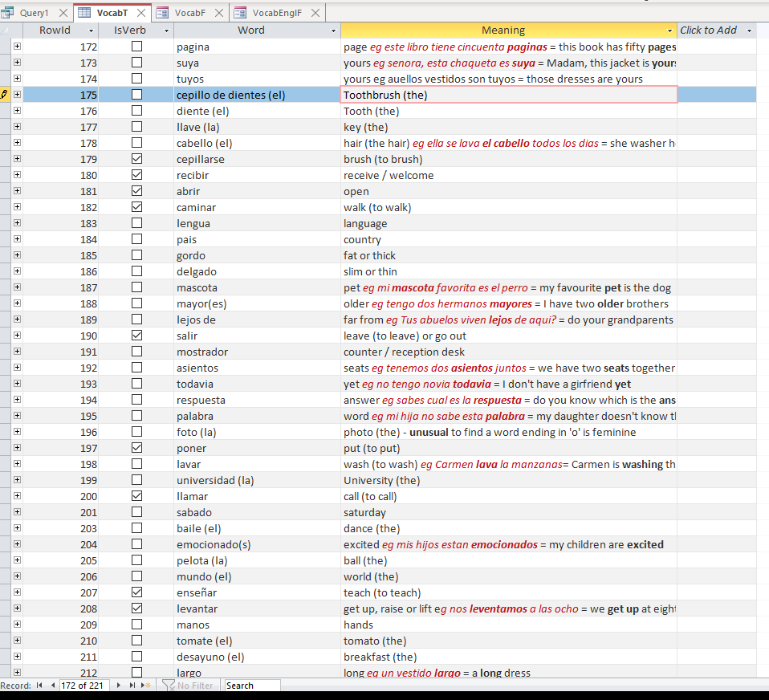This screenshot has height=700, width=769.
Task: Click the Toothbrush (the) meaning cell
Action: tap(509, 95)
